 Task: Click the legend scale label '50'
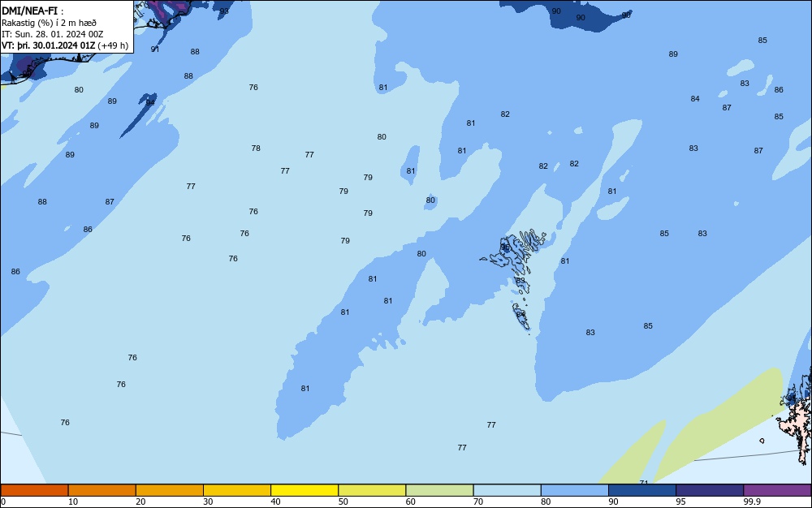(x=343, y=502)
